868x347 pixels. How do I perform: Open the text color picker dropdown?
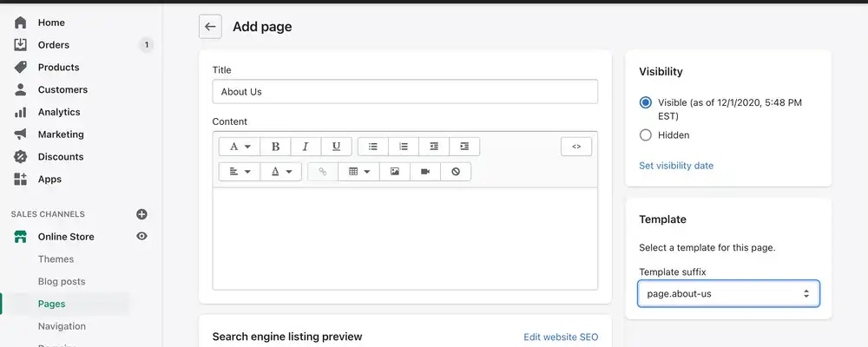point(281,172)
